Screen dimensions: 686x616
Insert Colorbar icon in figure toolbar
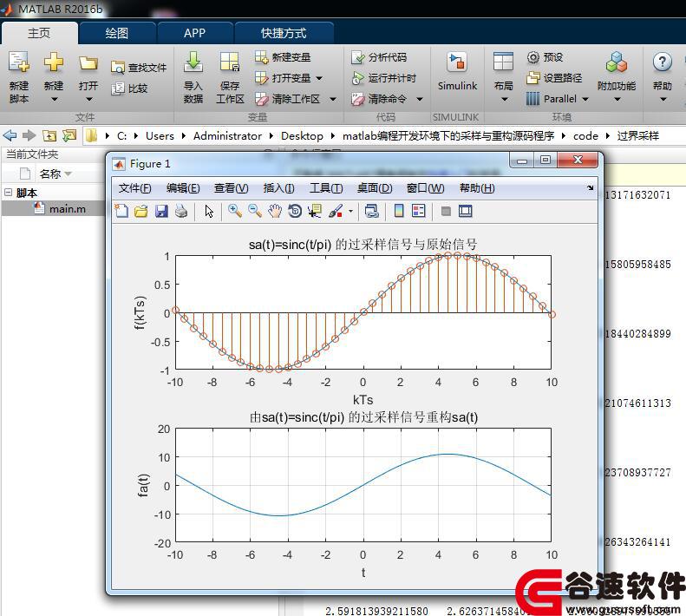(399, 211)
